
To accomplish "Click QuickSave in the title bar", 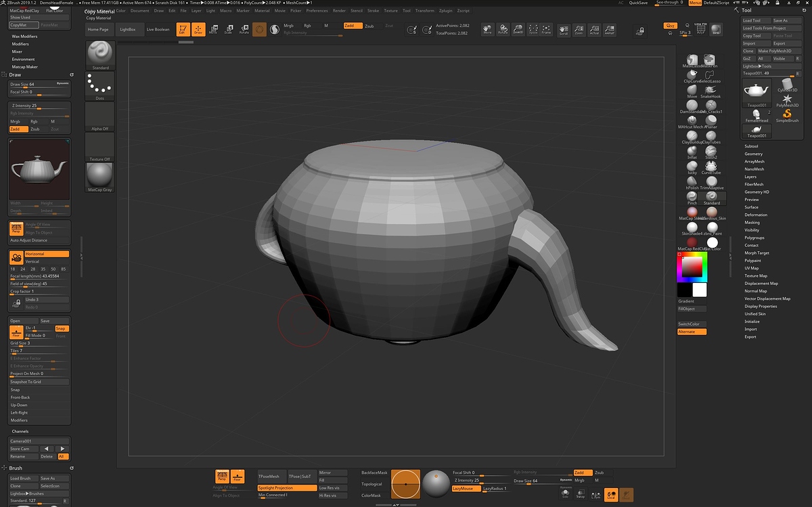I will tap(638, 3).
